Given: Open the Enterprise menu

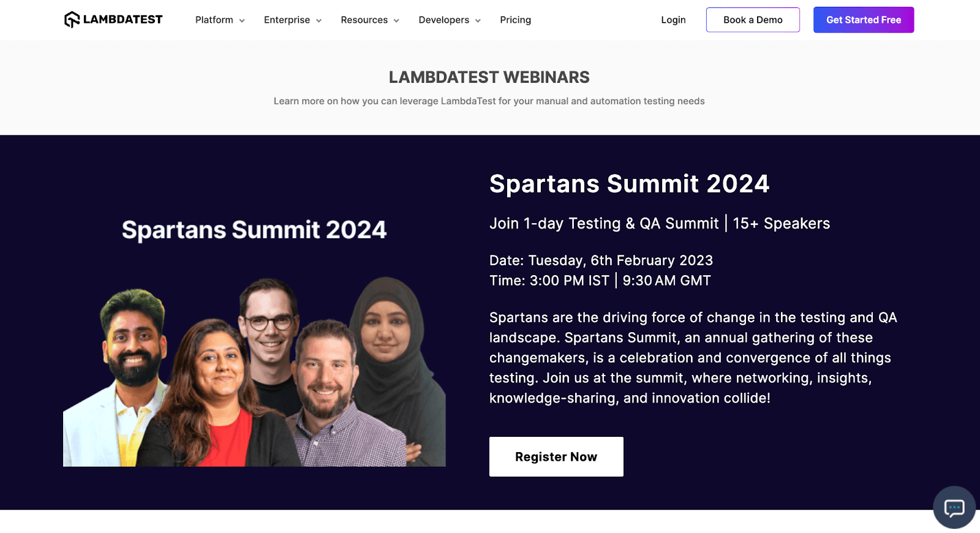Looking at the screenshot, I should tap(287, 20).
